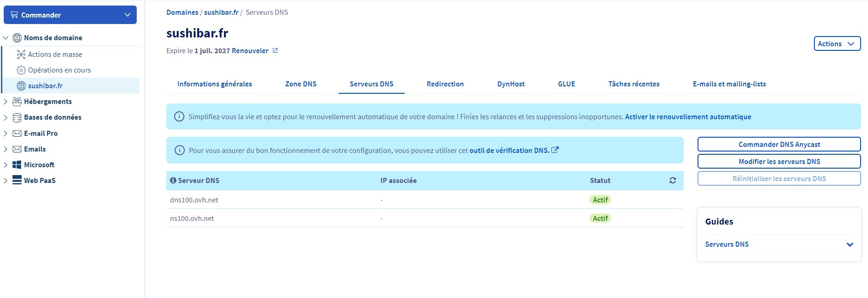The height and width of the screenshot is (298, 868).
Task: Click the Web PaaS stack icon
Action: click(x=17, y=180)
